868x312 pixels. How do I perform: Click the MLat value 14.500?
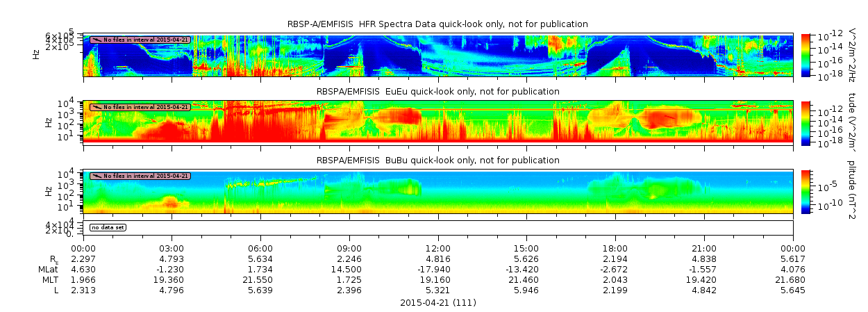tap(347, 270)
